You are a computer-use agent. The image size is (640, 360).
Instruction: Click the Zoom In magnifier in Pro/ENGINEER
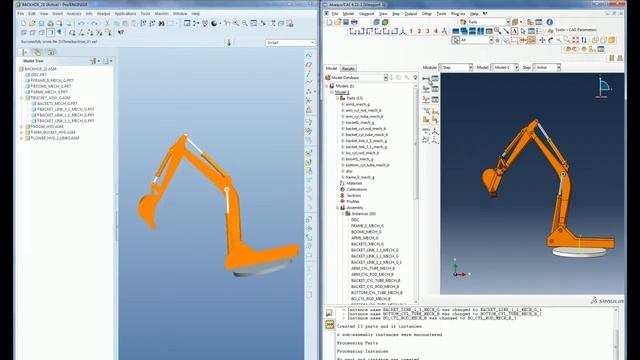pyautogui.click(x=236, y=24)
